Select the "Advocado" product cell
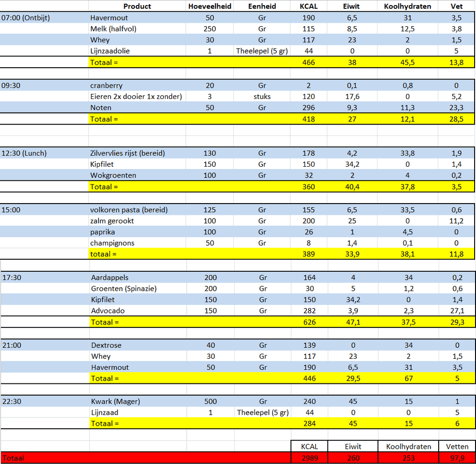The image size is (476, 467). (108, 311)
